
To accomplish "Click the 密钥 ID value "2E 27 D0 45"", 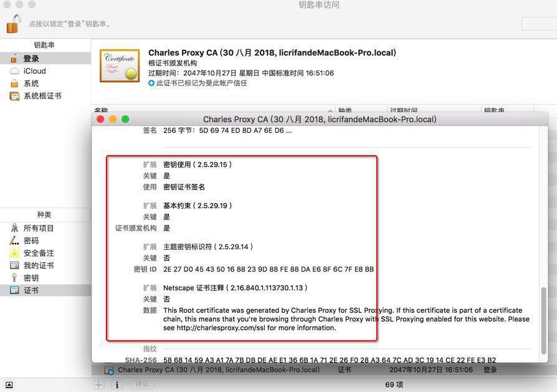I will (x=269, y=269).
